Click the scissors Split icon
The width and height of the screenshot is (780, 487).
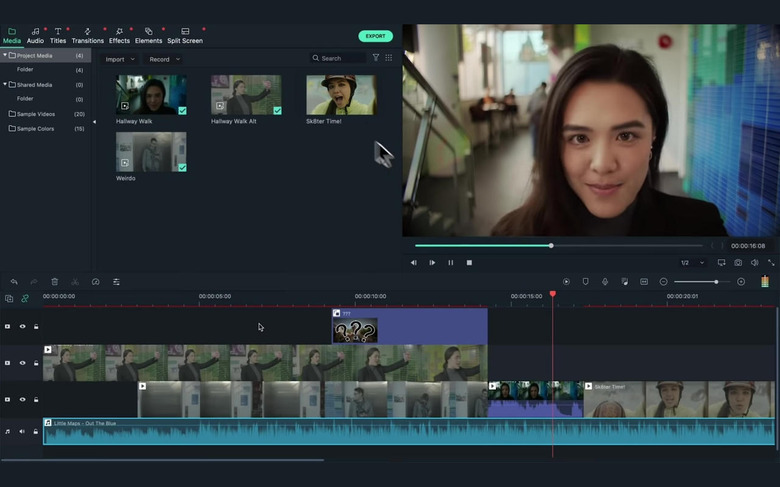tap(75, 282)
